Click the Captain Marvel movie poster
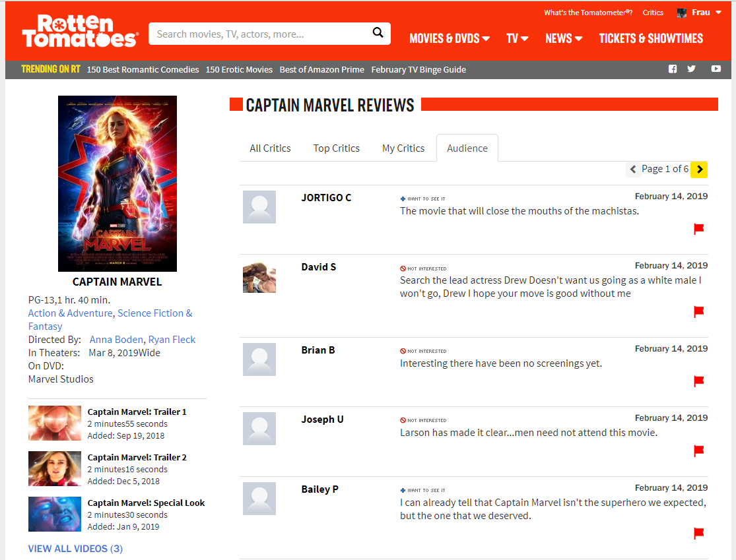This screenshot has width=736, height=560. (x=117, y=183)
